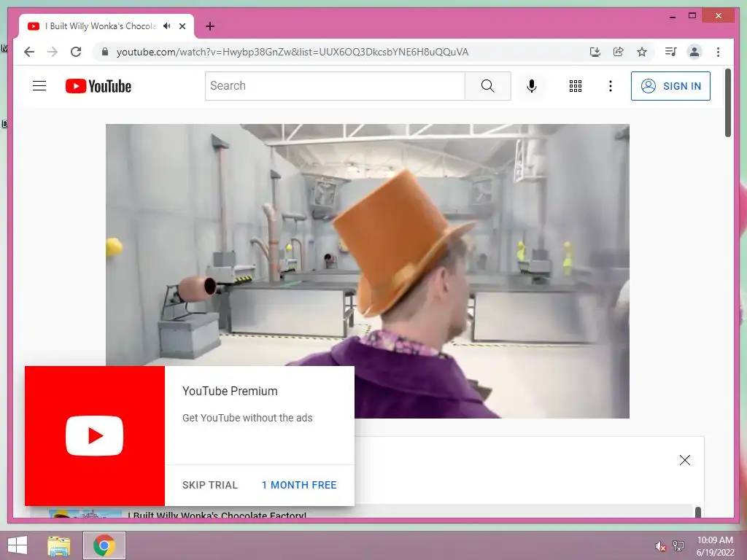Choose 1 MONTH FREE offer
747x560 pixels.
point(299,485)
